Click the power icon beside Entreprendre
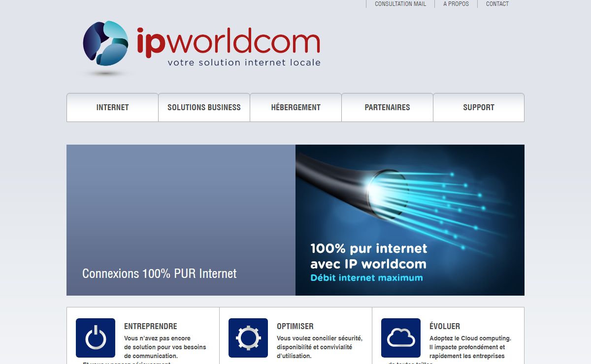 click(x=96, y=338)
